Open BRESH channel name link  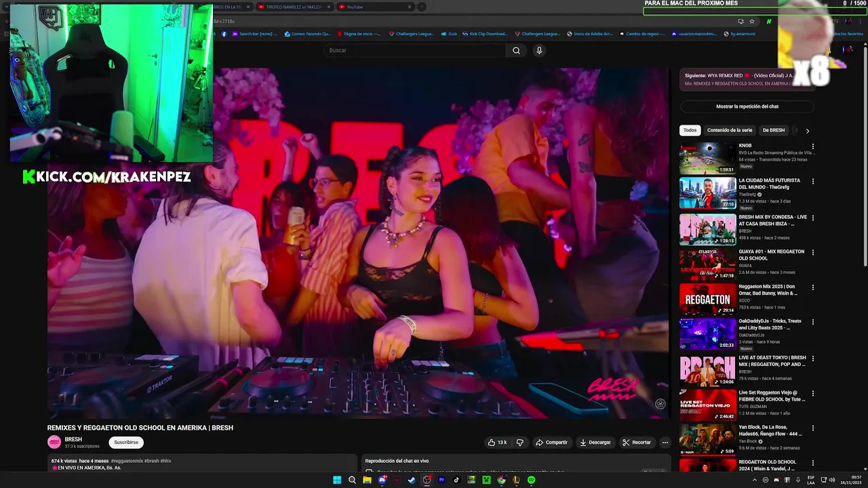click(73, 439)
